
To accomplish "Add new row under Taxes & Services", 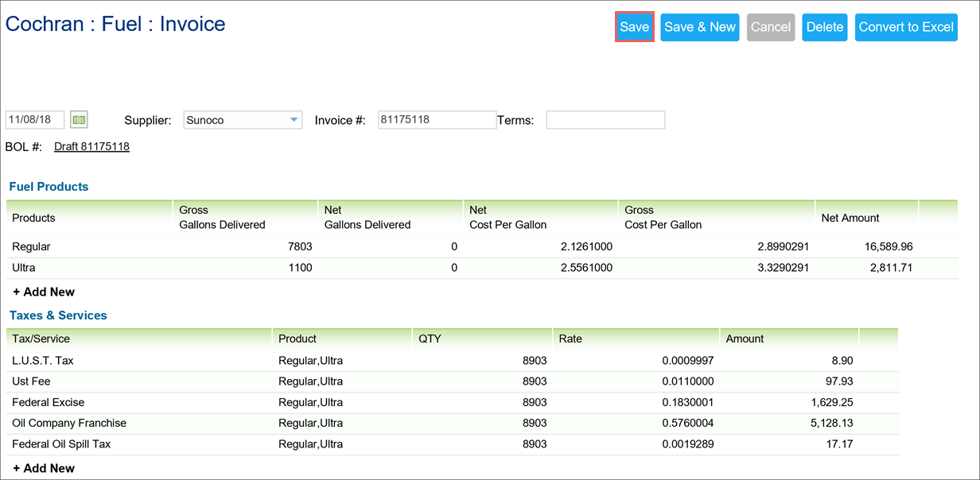I will coord(44,468).
